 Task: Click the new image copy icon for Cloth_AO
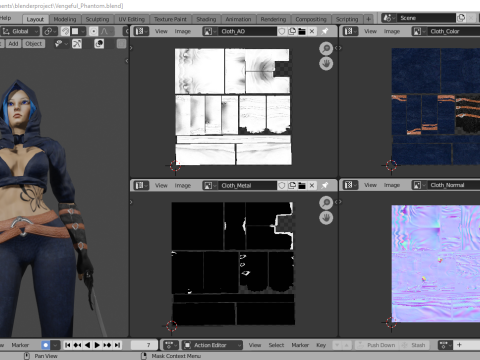click(x=292, y=31)
